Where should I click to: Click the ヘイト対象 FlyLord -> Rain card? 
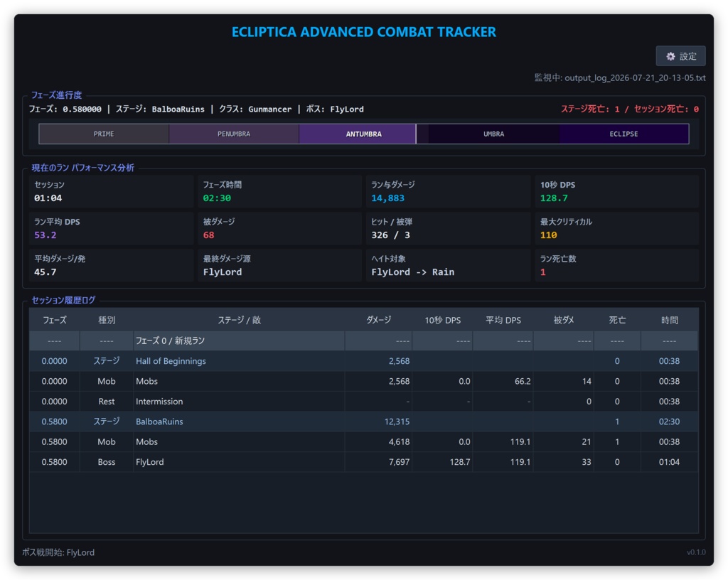tap(448, 265)
